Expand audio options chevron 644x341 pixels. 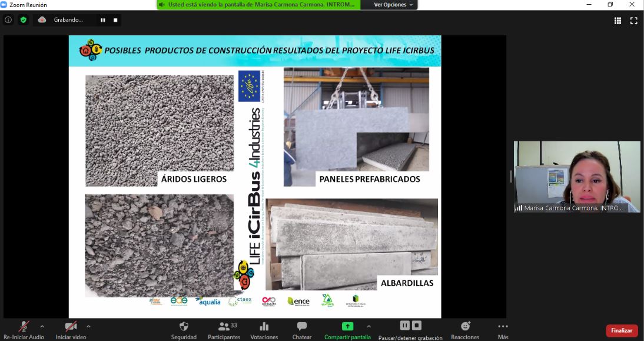tap(42, 326)
